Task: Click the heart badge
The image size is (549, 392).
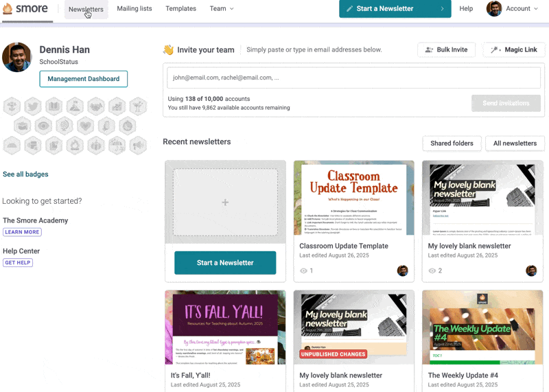Action: click(x=85, y=126)
